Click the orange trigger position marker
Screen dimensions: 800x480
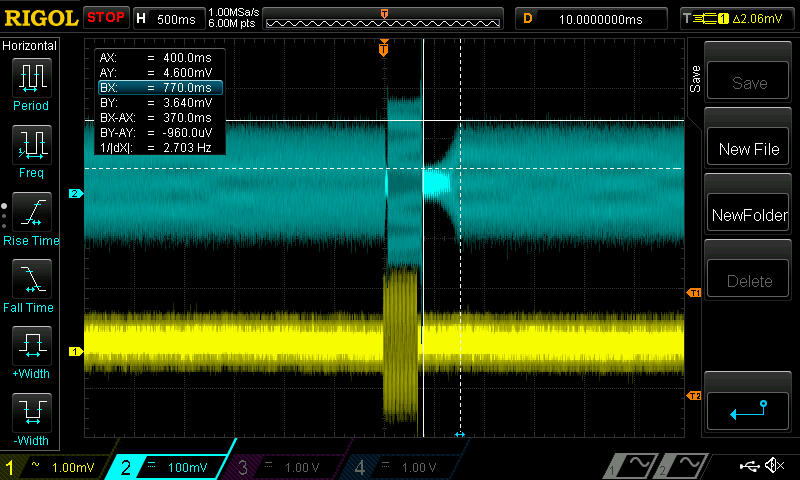(383, 48)
